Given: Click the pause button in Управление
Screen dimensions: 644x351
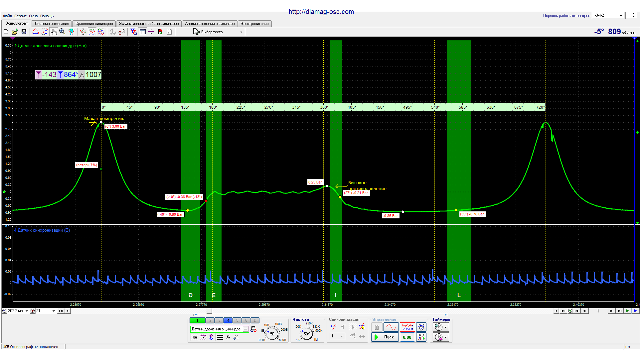Looking at the screenshot, I should (377, 327).
